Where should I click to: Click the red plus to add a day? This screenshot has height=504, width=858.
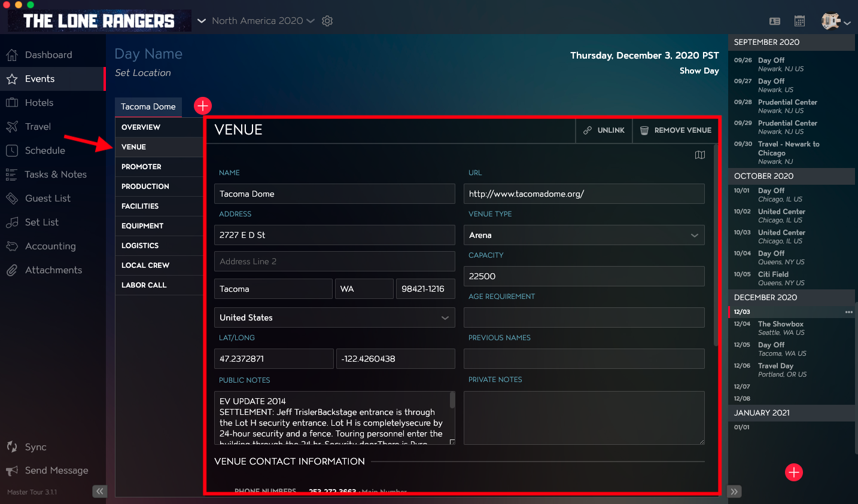click(794, 472)
